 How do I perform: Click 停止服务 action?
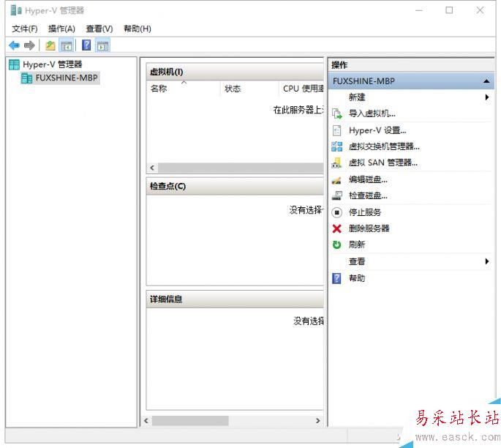[x=365, y=212]
